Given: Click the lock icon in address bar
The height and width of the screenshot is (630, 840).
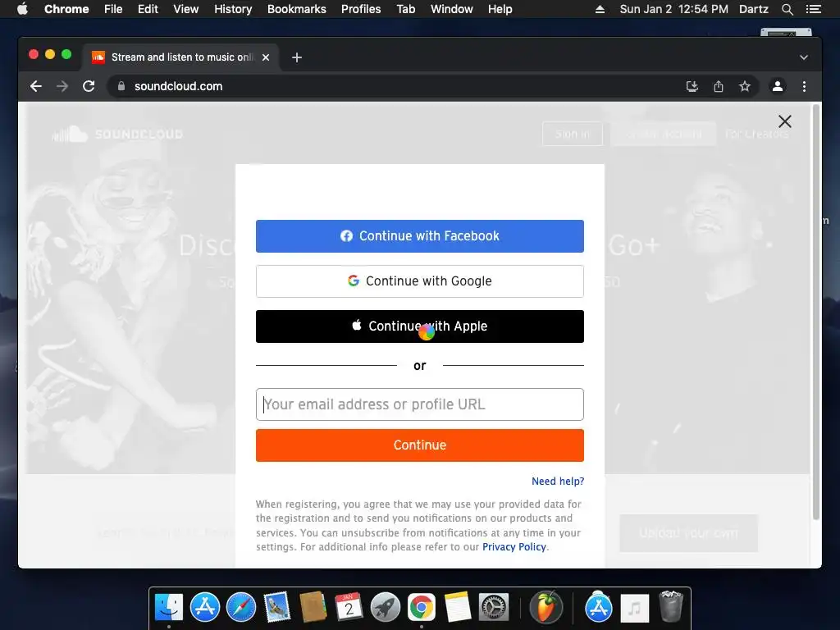Looking at the screenshot, I should pyautogui.click(x=121, y=86).
